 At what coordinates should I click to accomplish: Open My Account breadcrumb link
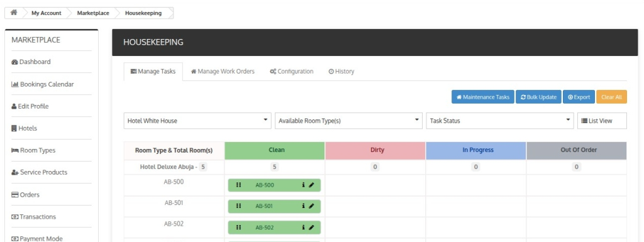[x=47, y=13]
